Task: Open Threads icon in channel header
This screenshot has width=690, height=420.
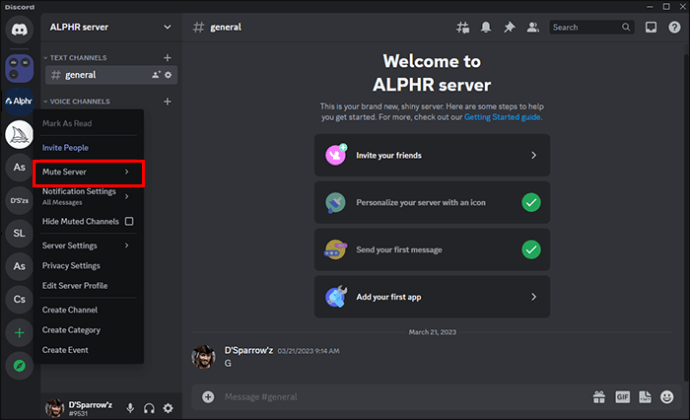Action: [462, 27]
